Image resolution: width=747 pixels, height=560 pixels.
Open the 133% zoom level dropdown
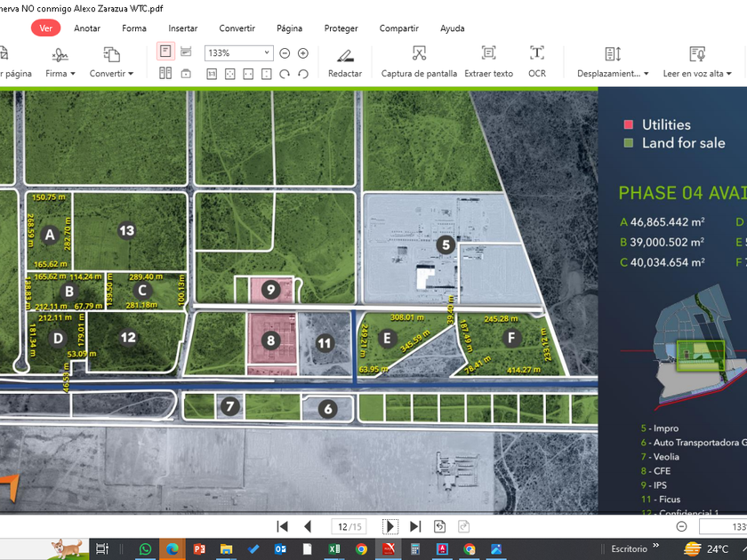tap(266, 53)
